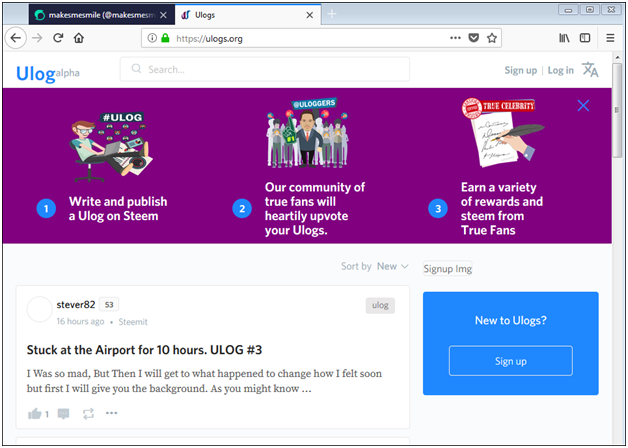628x448 pixels.
Task: Click the 'New to Ulogs?' heading
Action: pyautogui.click(x=511, y=320)
